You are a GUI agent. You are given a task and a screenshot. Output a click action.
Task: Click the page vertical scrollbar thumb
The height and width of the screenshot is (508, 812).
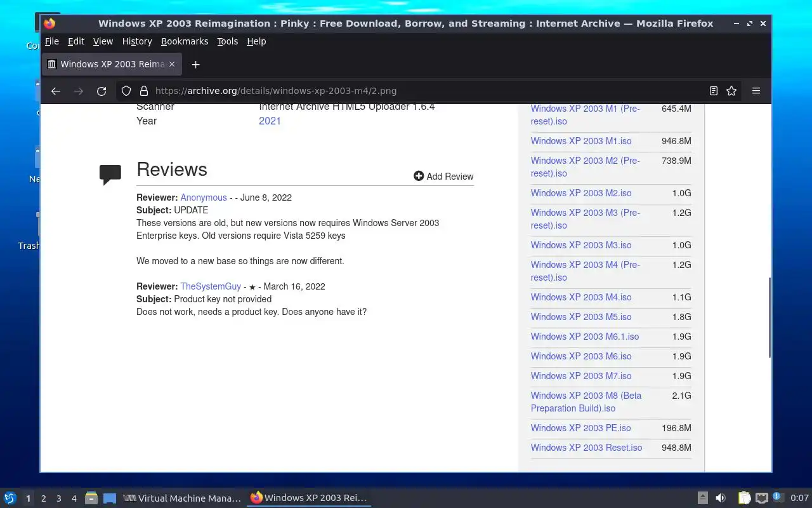coord(769,317)
